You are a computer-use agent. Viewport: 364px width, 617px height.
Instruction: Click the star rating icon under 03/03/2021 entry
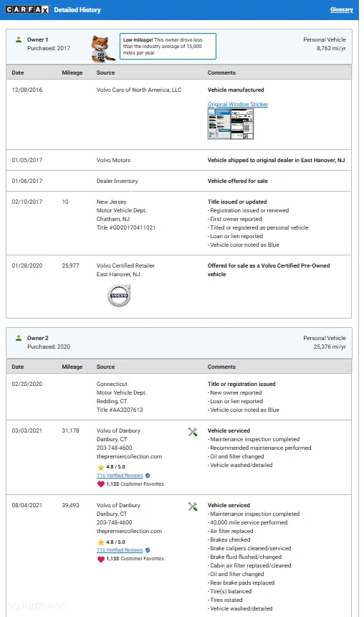tap(100, 467)
